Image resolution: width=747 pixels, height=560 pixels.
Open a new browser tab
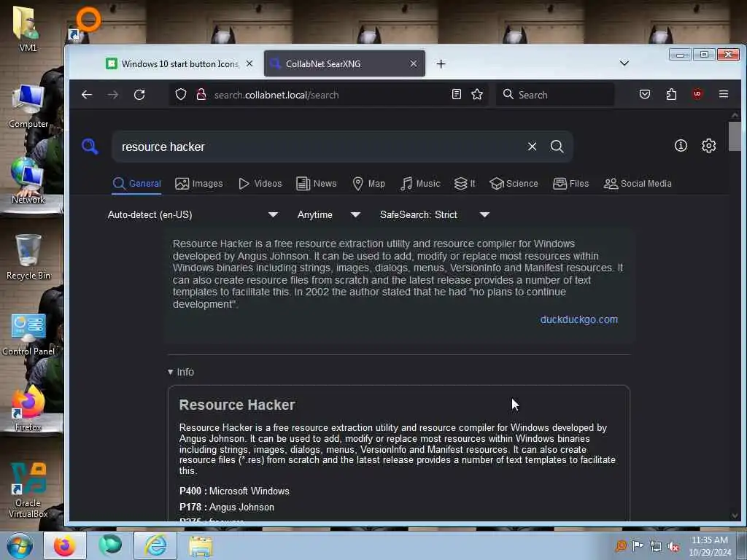(x=441, y=64)
